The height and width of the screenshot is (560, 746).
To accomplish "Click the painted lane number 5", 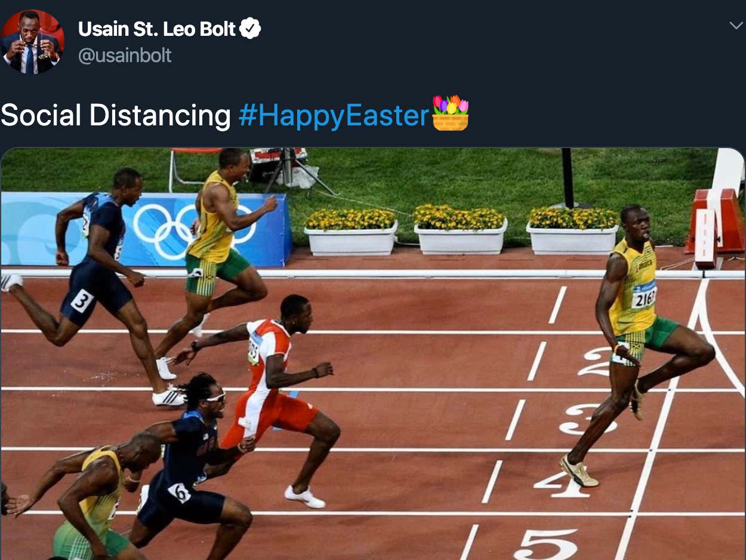I will tap(545, 544).
